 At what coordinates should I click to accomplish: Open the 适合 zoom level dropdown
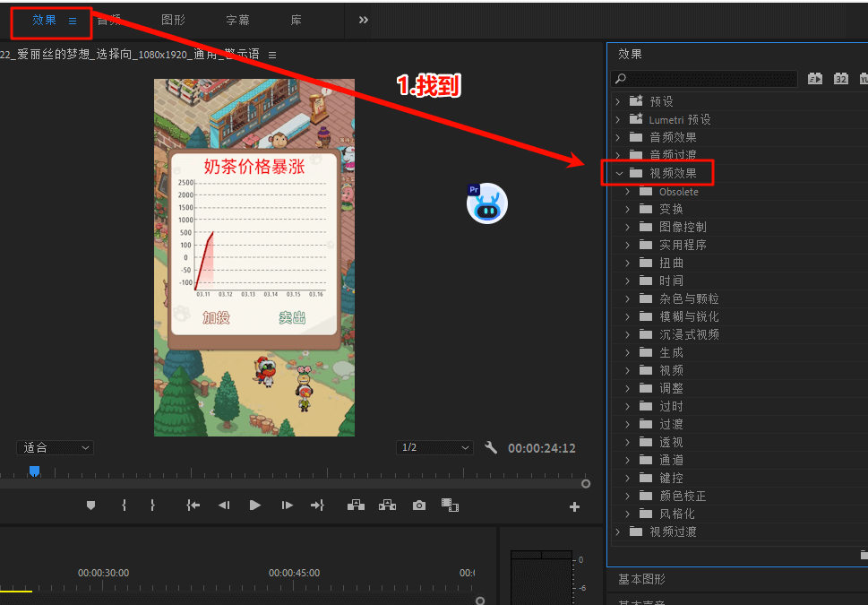tap(55, 447)
